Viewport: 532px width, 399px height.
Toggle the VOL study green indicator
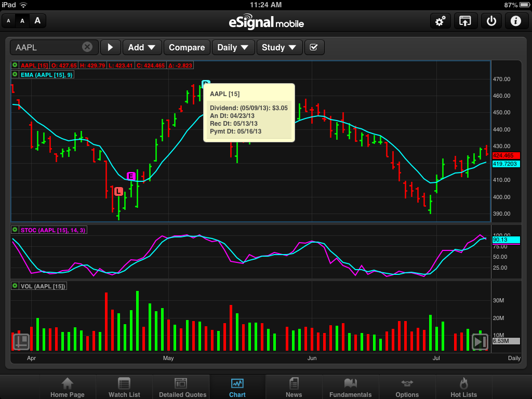15,286
